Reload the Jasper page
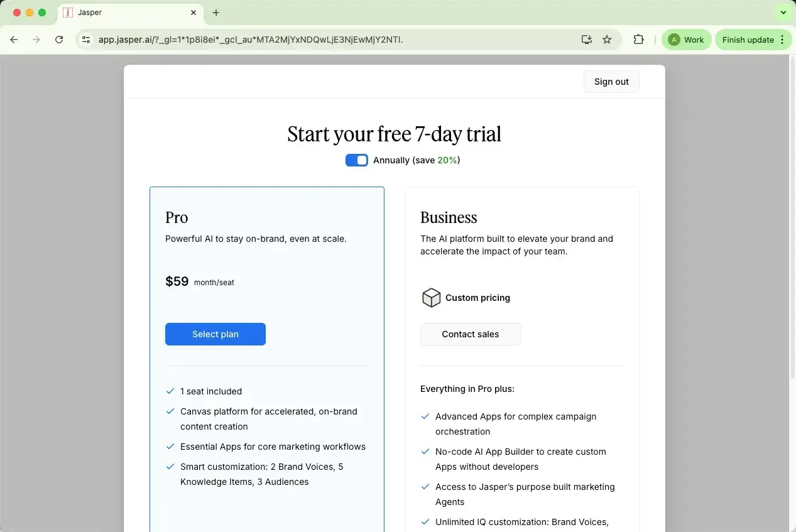796x532 pixels. pyautogui.click(x=59, y=40)
